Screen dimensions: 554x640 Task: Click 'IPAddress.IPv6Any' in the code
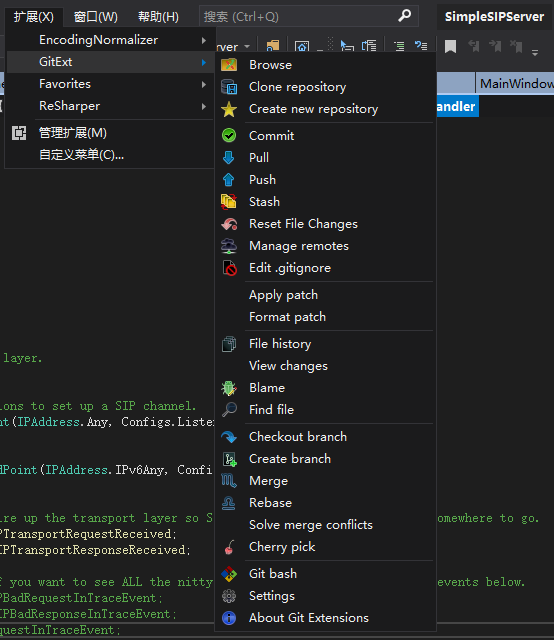104,470
